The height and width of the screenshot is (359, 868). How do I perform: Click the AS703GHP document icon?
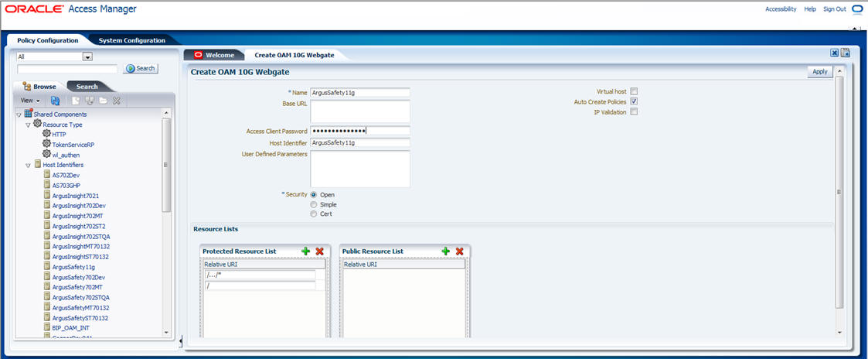tap(47, 185)
